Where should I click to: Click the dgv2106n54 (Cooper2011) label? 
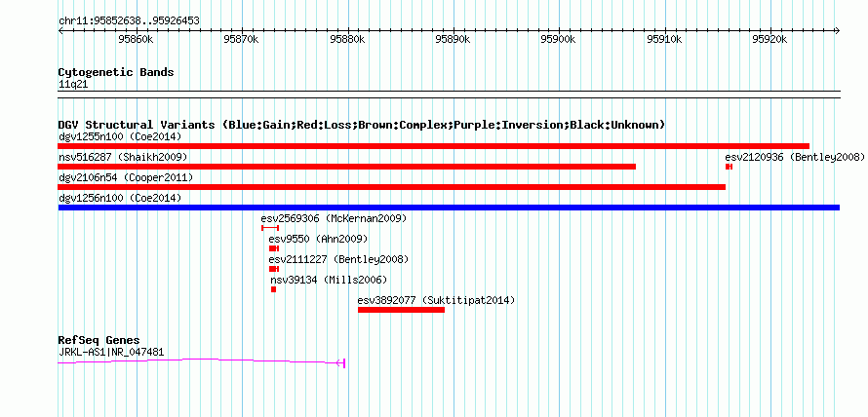[x=126, y=177]
